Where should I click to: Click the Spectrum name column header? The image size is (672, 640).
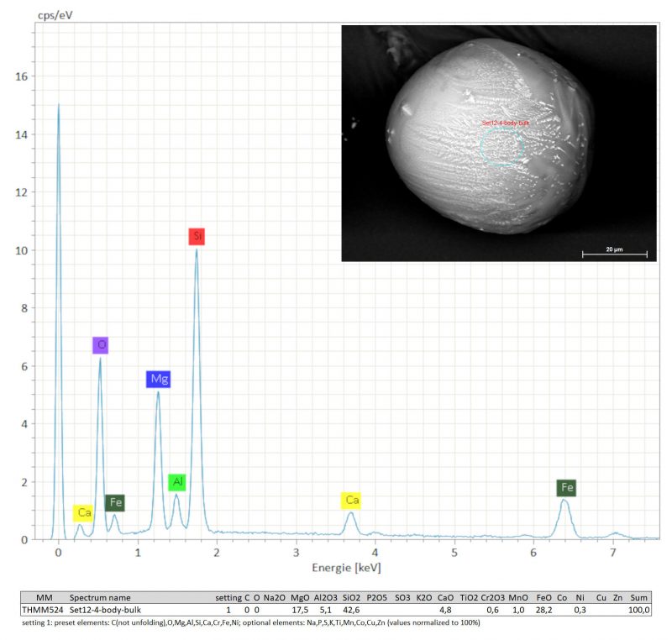(100, 597)
